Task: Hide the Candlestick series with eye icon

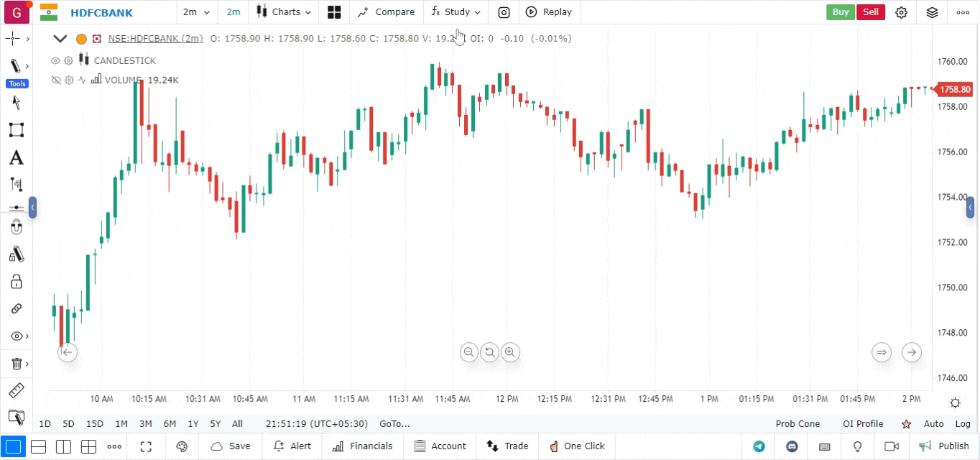Action: click(x=55, y=61)
